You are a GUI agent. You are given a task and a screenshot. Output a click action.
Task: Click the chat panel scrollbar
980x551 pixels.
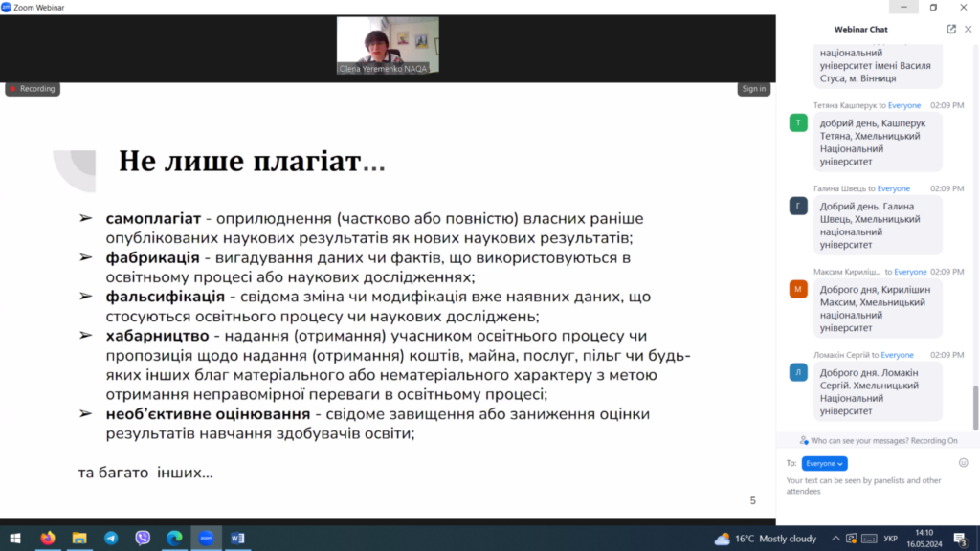tap(975, 407)
